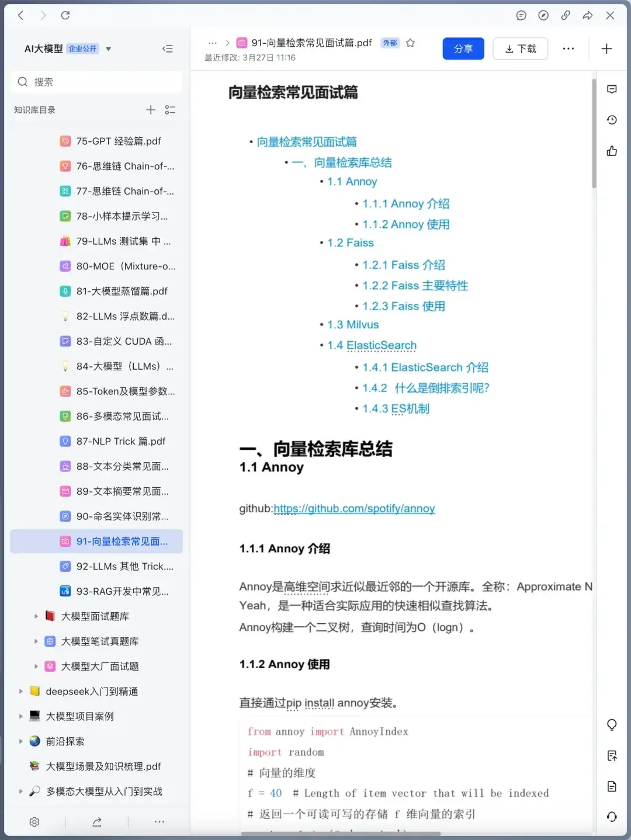Open customer support via headset icon
This screenshot has height=840, width=631.
click(612, 815)
